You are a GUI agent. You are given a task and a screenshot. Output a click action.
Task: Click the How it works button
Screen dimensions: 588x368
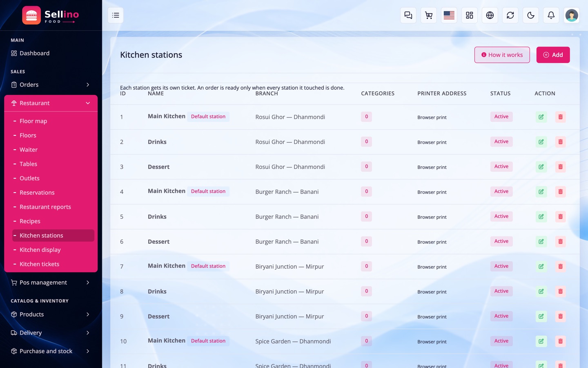click(502, 55)
